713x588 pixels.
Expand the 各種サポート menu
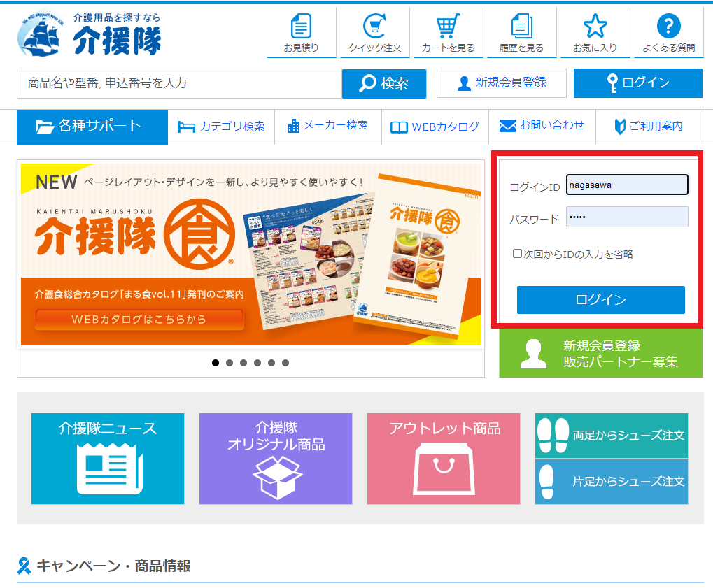pyautogui.click(x=92, y=127)
